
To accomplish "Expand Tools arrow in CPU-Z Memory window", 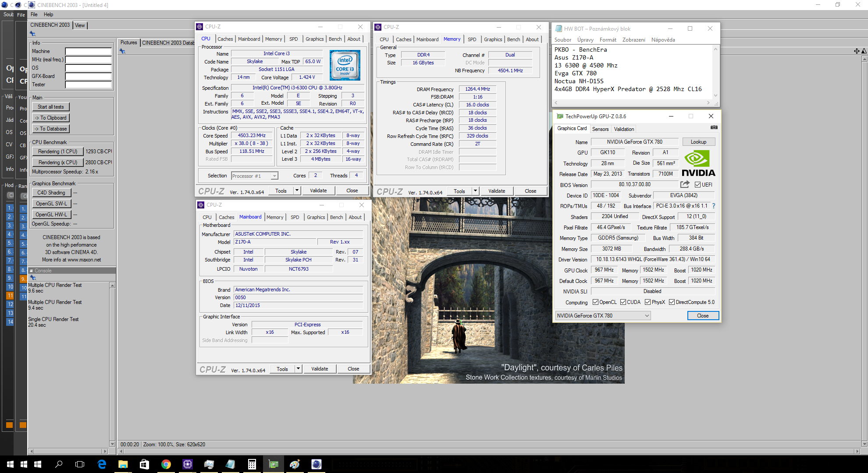I will [x=475, y=191].
